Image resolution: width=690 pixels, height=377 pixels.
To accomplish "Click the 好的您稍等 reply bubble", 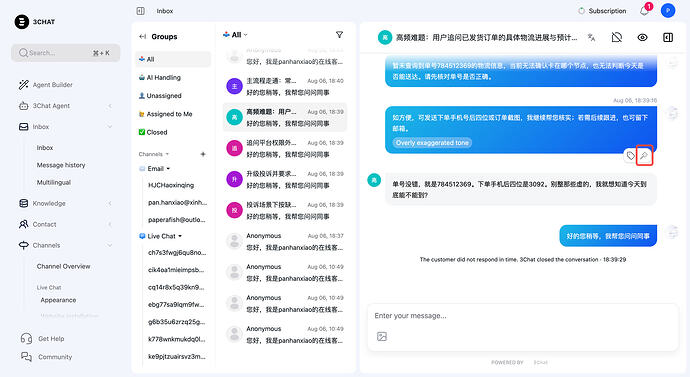I will 608,236.
